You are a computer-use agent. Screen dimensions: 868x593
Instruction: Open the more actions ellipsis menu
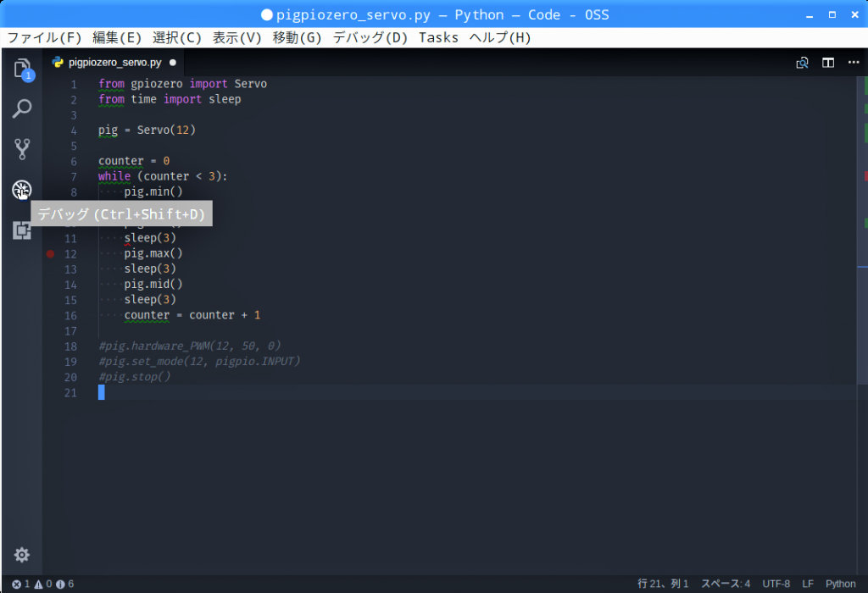point(852,63)
